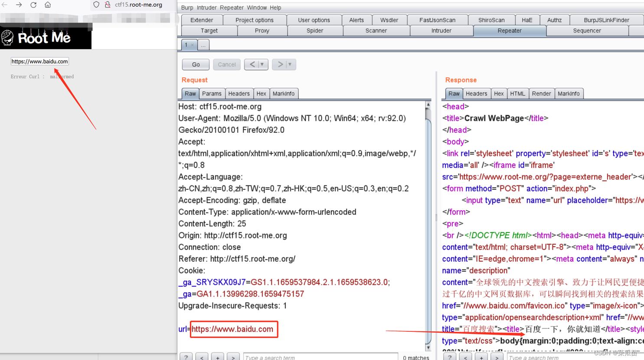Switch to the Wsdler tab
Image resolution: width=644 pixels, height=360 pixels.
click(389, 20)
